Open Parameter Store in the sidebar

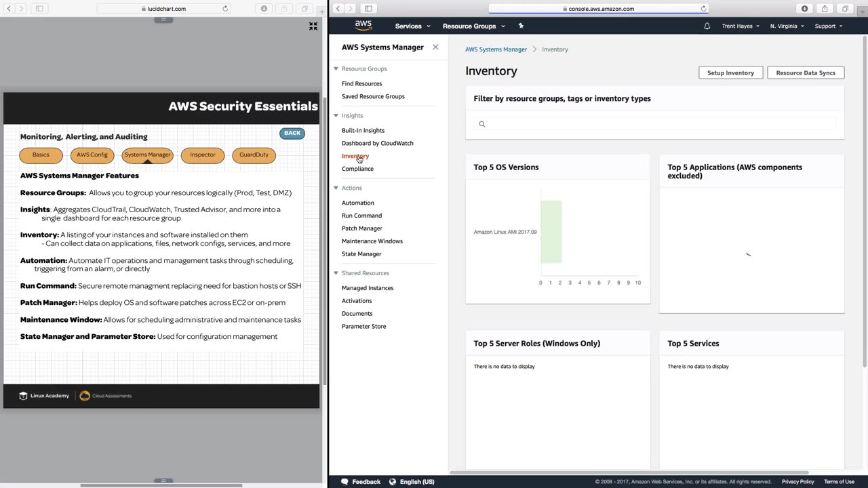(x=364, y=327)
